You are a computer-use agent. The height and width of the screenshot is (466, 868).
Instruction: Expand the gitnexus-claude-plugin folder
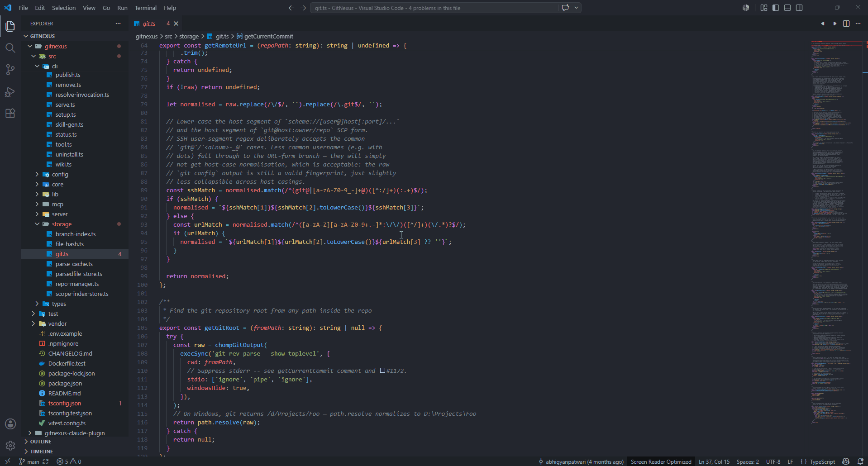point(75,433)
